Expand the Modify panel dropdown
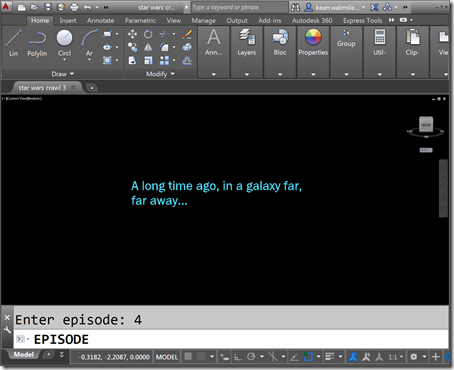Image resolution: width=454 pixels, height=370 pixels. (160, 74)
